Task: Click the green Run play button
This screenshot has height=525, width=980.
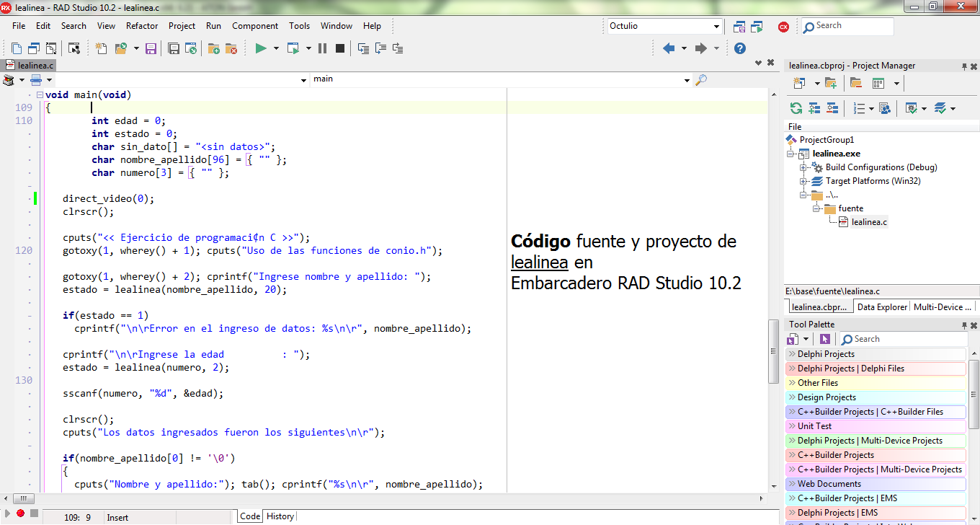Action: pos(261,48)
